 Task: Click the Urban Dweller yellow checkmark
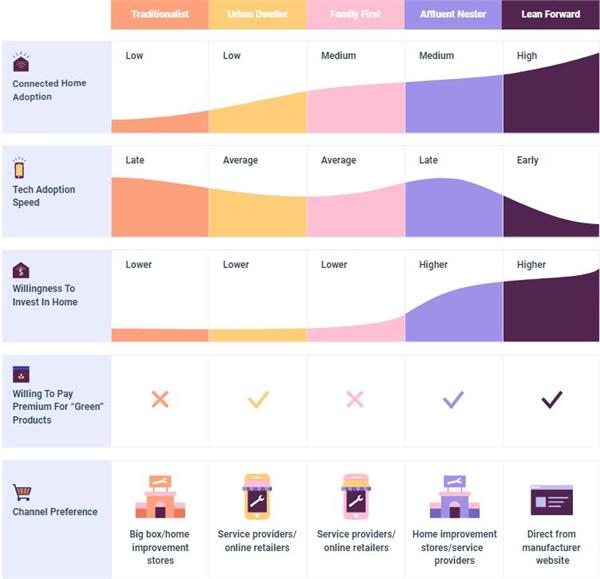click(258, 400)
